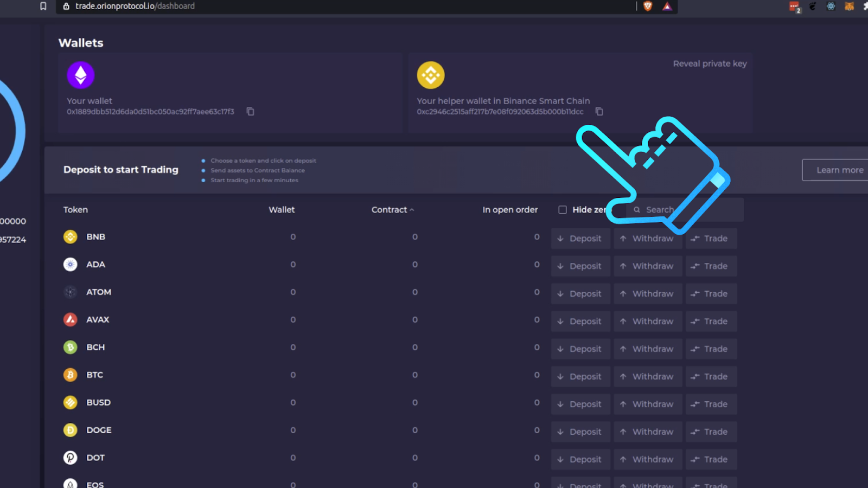This screenshot has width=868, height=488.
Task: Withdraw BCH tokens
Action: coord(648,349)
